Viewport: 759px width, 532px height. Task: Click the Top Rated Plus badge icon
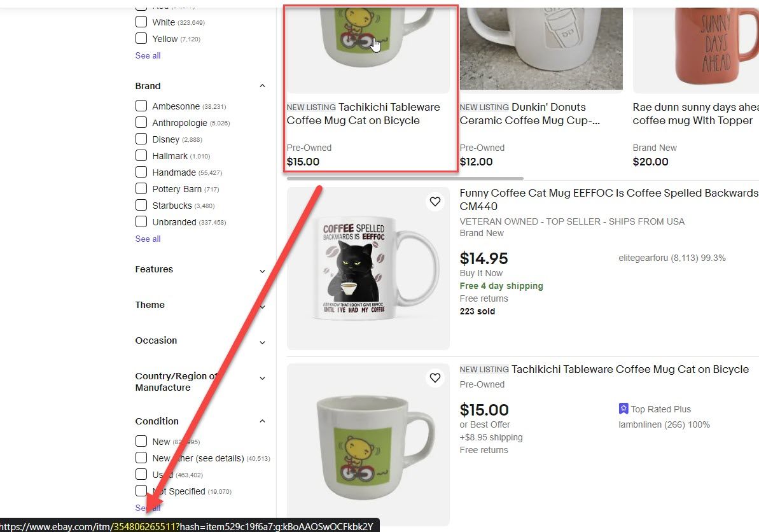623,409
